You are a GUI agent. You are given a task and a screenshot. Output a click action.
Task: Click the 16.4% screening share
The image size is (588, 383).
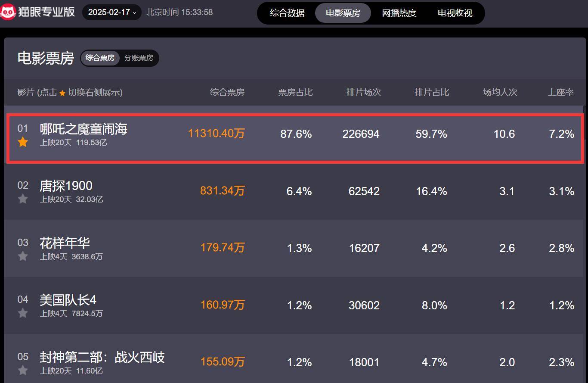coord(431,191)
